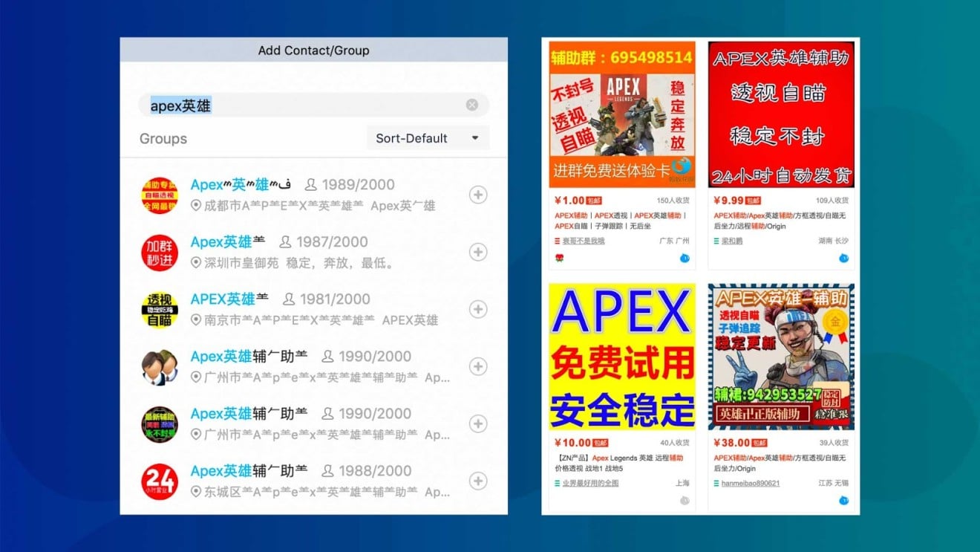980x552 pixels.
Task: Open the listing priced ¥10.00
Action: tap(572, 443)
